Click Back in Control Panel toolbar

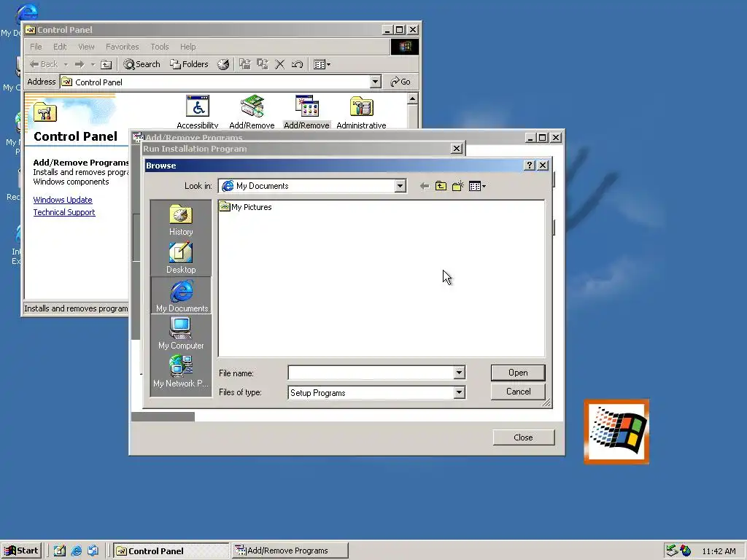pos(43,64)
